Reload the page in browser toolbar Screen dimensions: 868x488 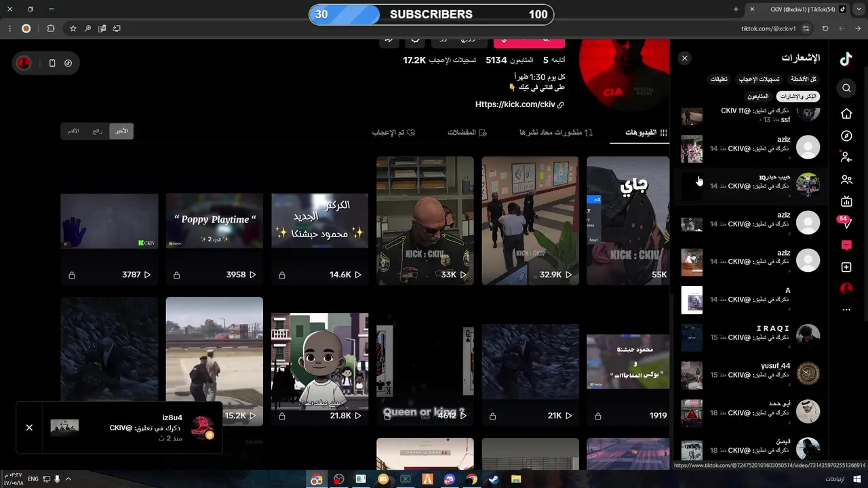[825, 28]
